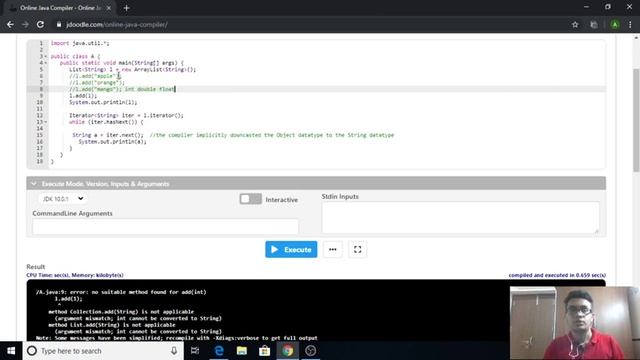
Task: Toggle the Interactive mode switch
Action: tap(251, 199)
